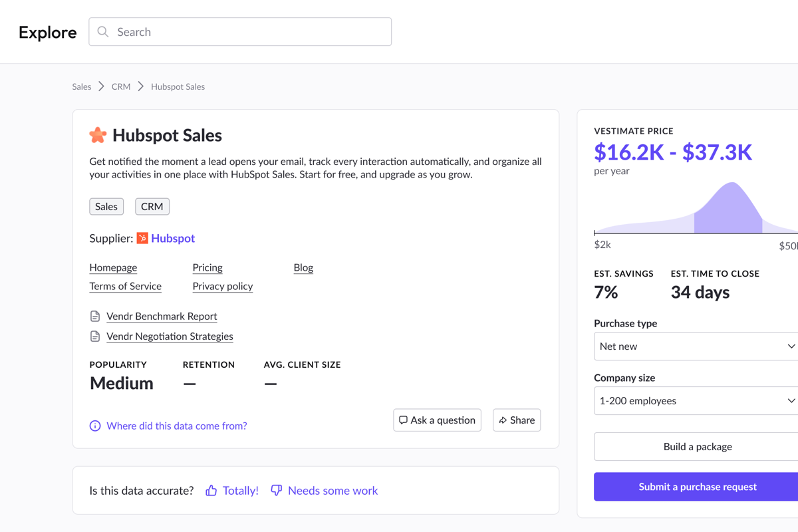Click the $16.2K - $37.3K price estimate
Screen dimensions: 798x532
coord(673,152)
